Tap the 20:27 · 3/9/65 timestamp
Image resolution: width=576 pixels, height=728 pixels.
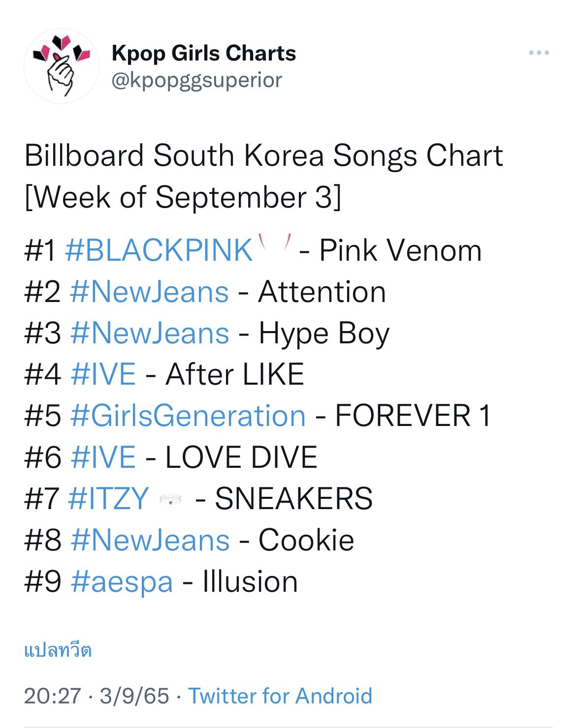tap(96, 696)
